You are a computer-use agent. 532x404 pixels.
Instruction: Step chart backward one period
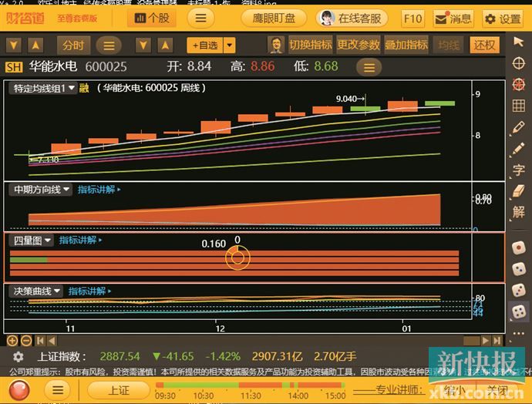coord(52,341)
